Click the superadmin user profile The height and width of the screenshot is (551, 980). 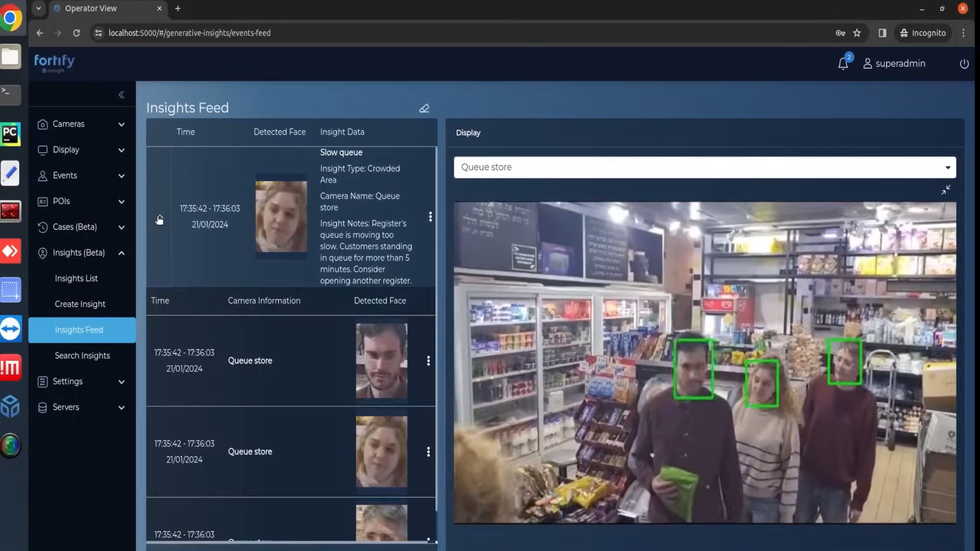[x=894, y=63]
